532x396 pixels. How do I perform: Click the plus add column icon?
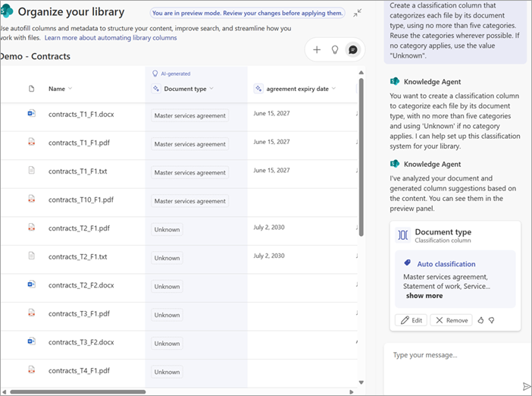(317, 50)
